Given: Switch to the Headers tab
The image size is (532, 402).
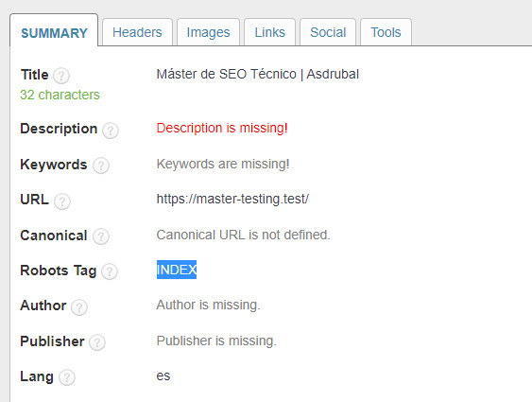Looking at the screenshot, I should coord(137,32).
